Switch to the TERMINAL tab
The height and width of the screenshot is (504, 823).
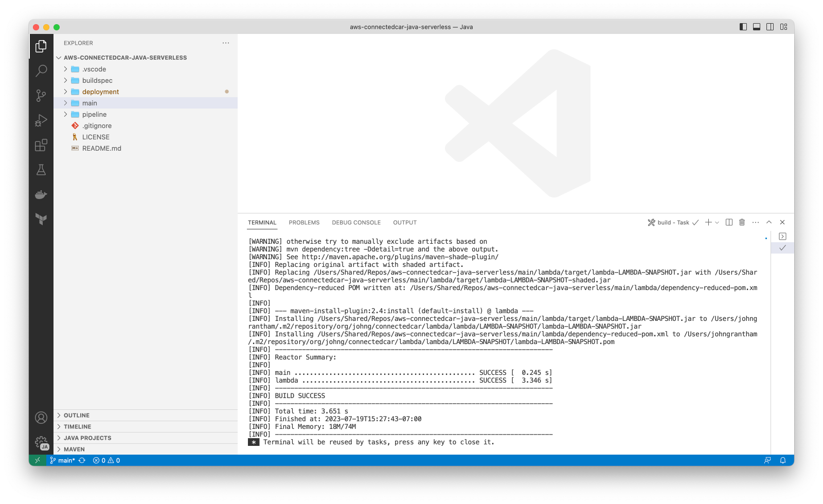point(262,223)
